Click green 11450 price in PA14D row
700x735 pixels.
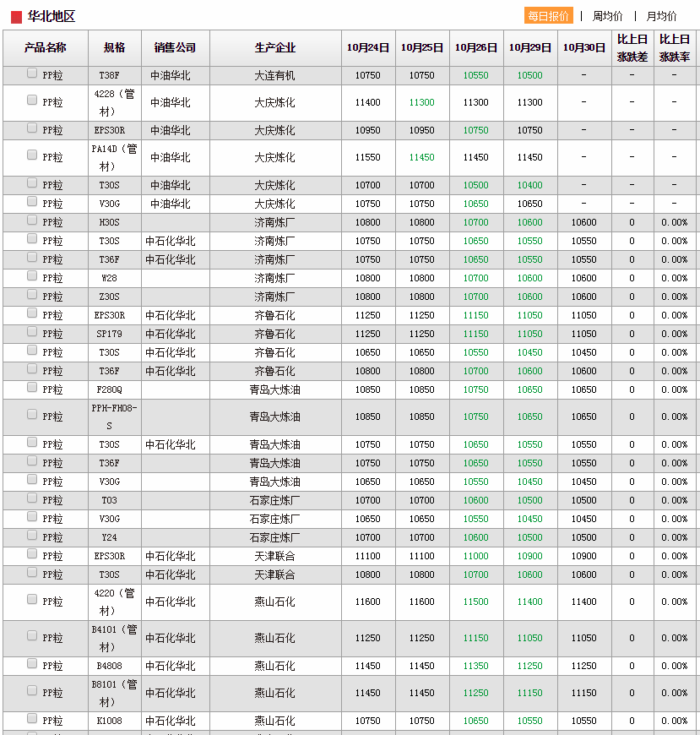pos(421,157)
